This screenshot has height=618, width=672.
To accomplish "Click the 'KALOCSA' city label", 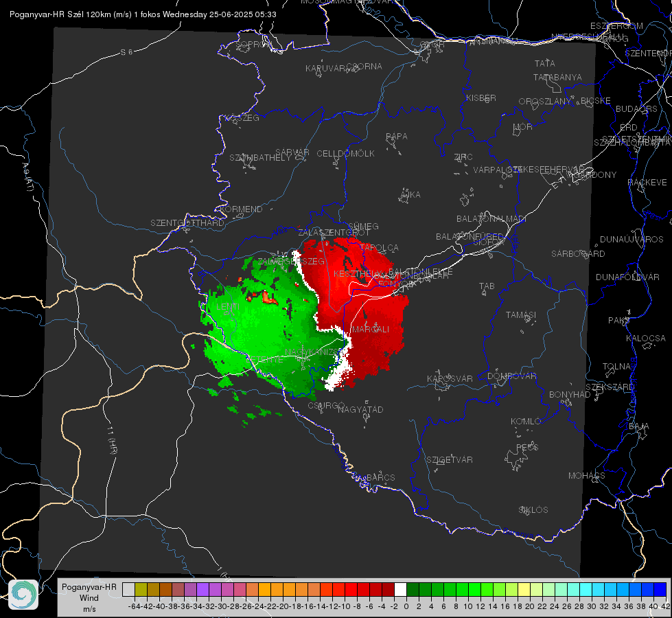I will pyautogui.click(x=646, y=339).
